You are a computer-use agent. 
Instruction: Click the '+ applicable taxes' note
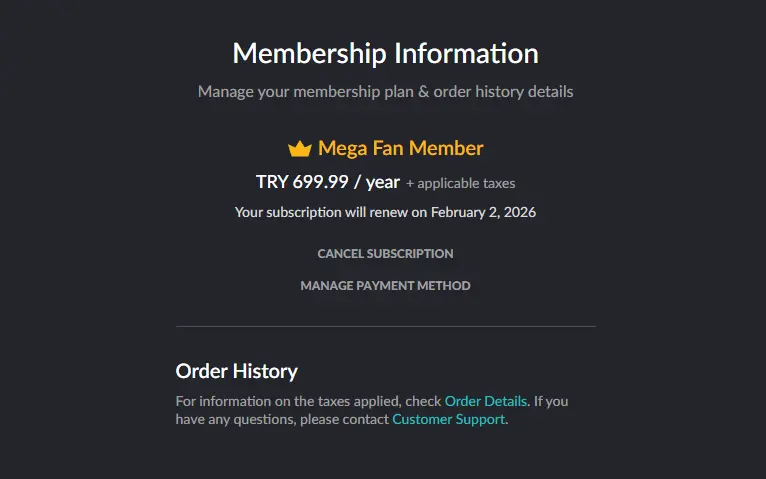[461, 184]
